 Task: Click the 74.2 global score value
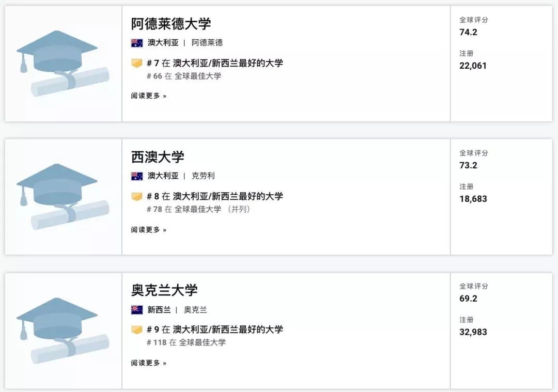coord(468,32)
